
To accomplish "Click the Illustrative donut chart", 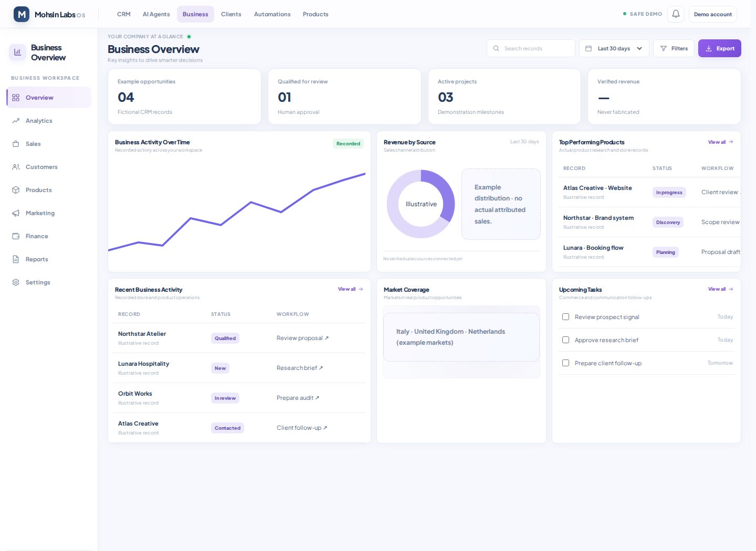I will (x=421, y=204).
